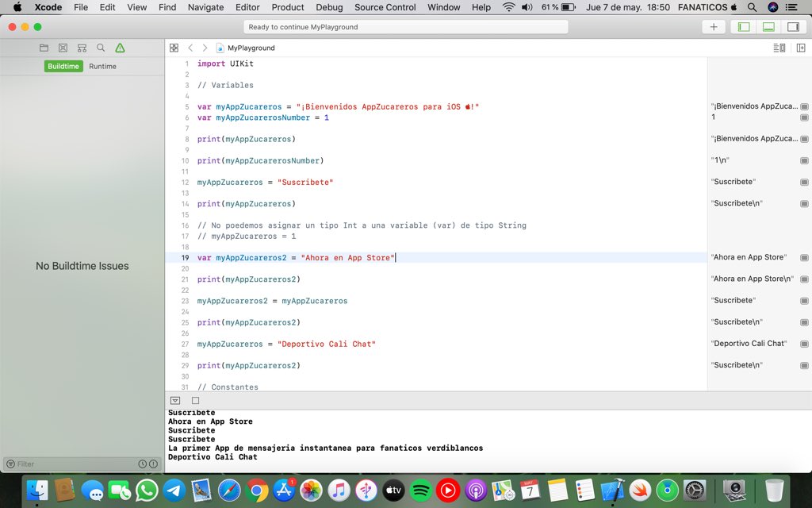This screenshot has width=812, height=508.
Task: Launch Telegram from the Dock
Action: click(174, 490)
